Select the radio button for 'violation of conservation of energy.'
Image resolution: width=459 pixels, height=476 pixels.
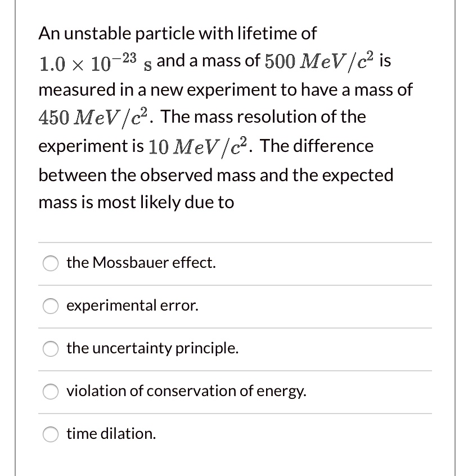pyautogui.click(x=50, y=391)
